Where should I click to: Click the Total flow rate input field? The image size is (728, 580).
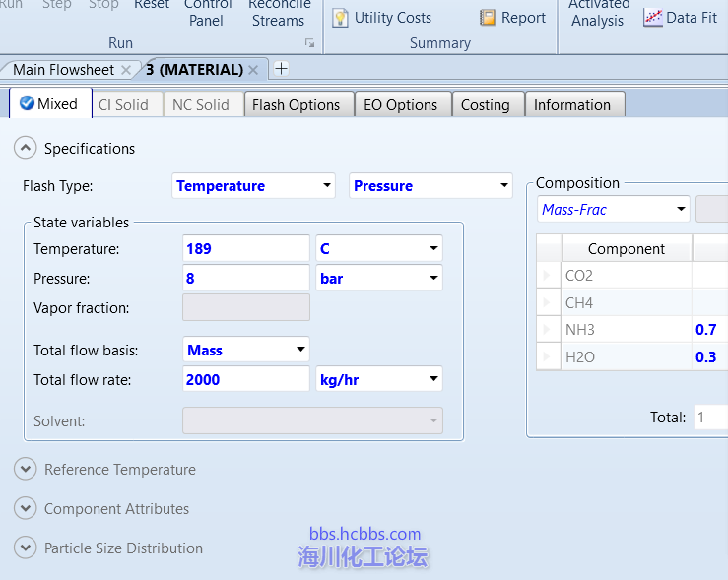click(246, 379)
